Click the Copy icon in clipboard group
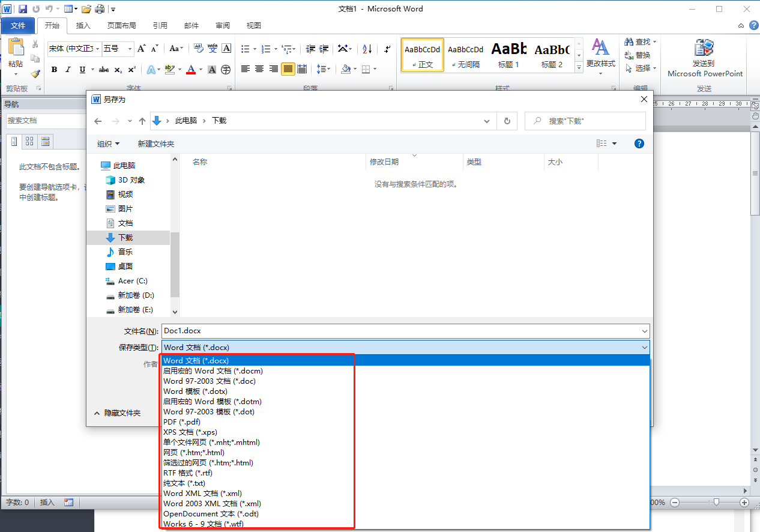Screen dimensions: 760x532 [x=35, y=59]
